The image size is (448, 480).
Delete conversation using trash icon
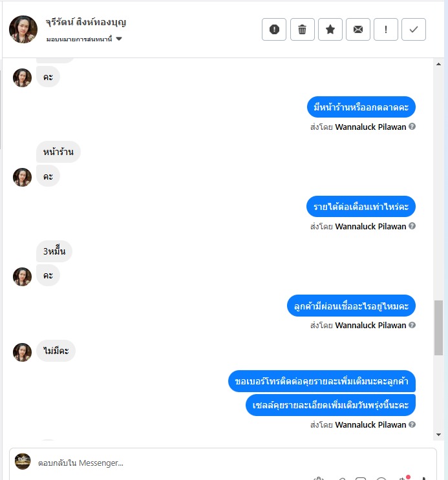click(x=302, y=29)
